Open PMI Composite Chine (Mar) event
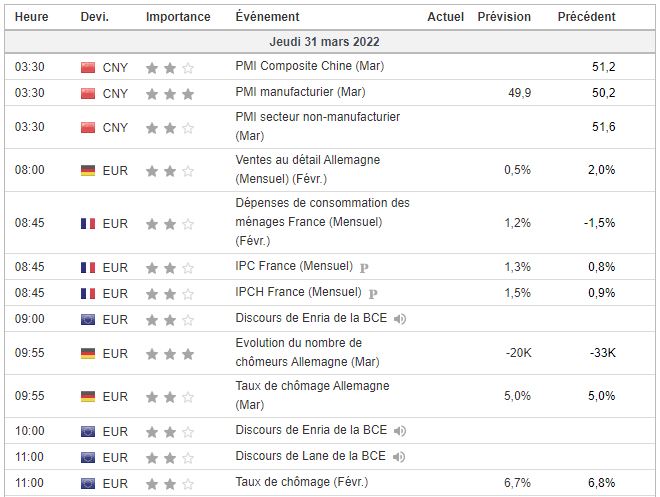The width and height of the screenshot is (660, 497). [x=309, y=67]
